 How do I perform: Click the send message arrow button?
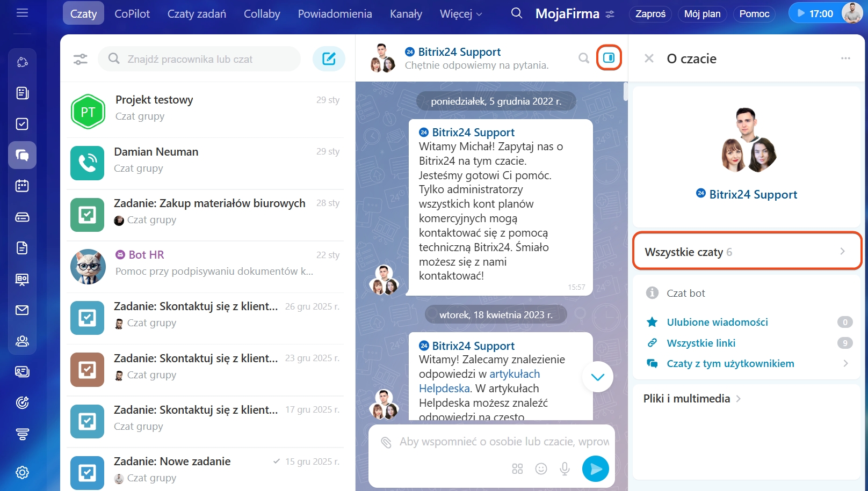[x=595, y=469]
